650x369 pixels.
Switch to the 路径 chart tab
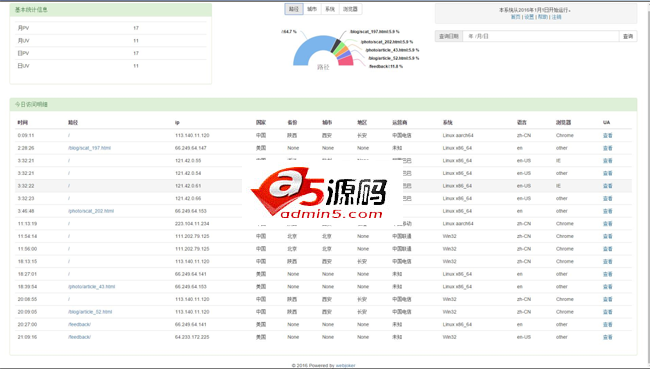294,9
